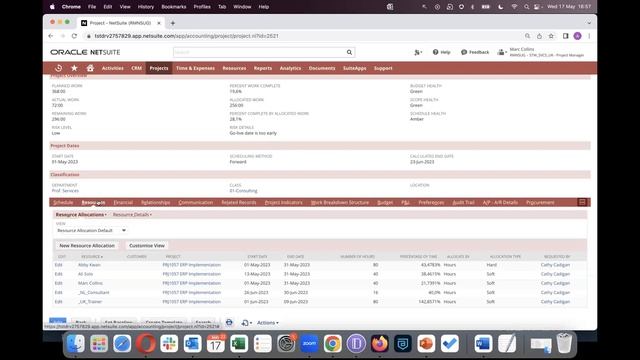Open Microsoft Excel in the Dock
The width and height of the screenshot is (640, 360).
[x=239, y=344]
